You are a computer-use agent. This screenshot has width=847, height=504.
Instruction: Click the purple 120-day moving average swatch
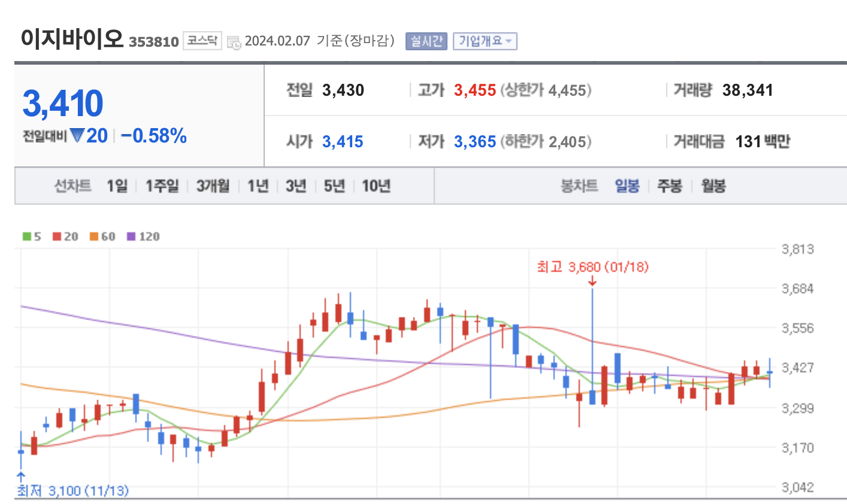point(131,236)
